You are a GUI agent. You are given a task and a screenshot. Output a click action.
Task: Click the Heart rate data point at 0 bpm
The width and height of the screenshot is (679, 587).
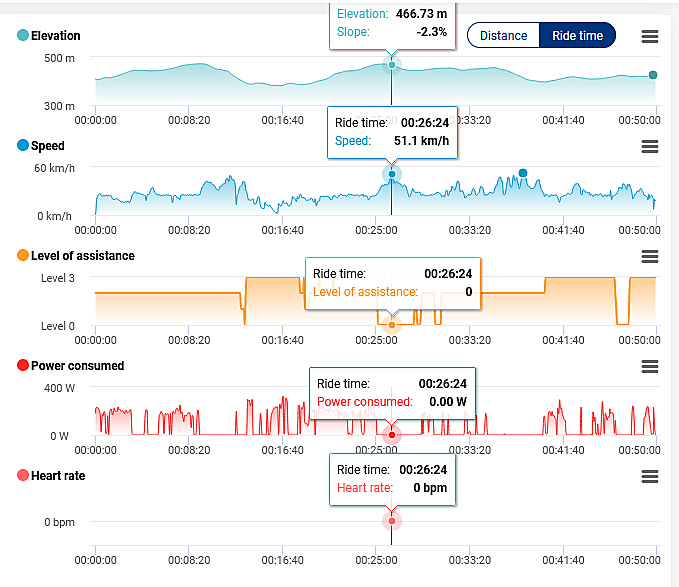[392, 521]
